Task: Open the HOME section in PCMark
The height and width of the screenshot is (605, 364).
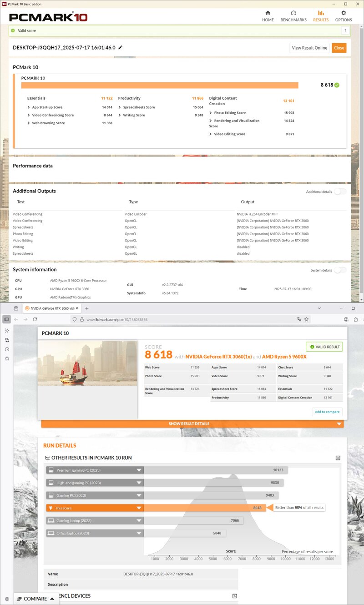Action: [268, 16]
